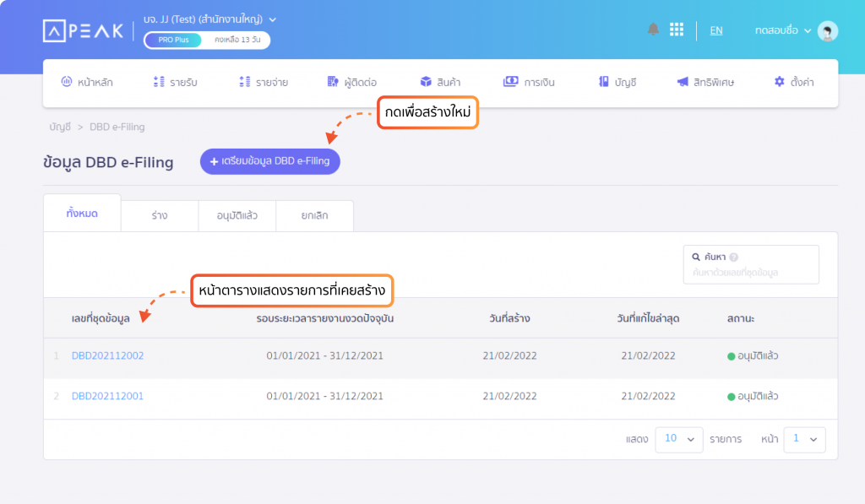
Task: Click the รายจ่าย expense icon
Action: [245, 82]
